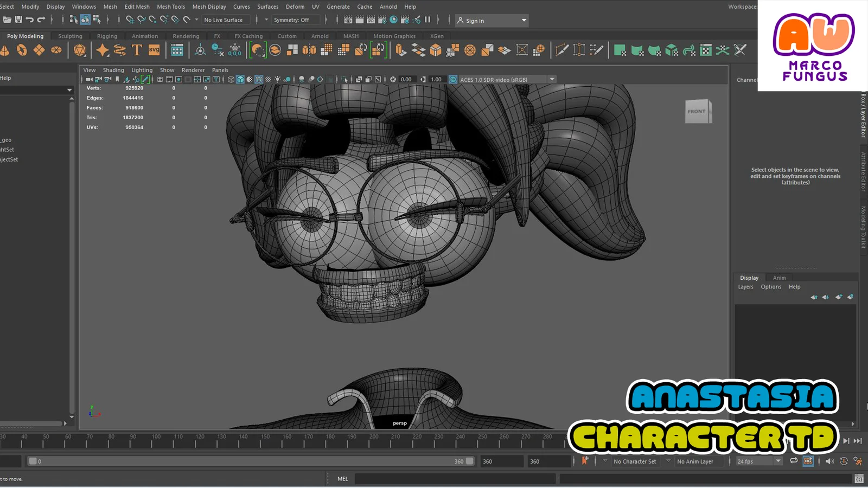This screenshot has height=488, width=868.
Task: Toggle playback looping mode
Action: [794, 461]
